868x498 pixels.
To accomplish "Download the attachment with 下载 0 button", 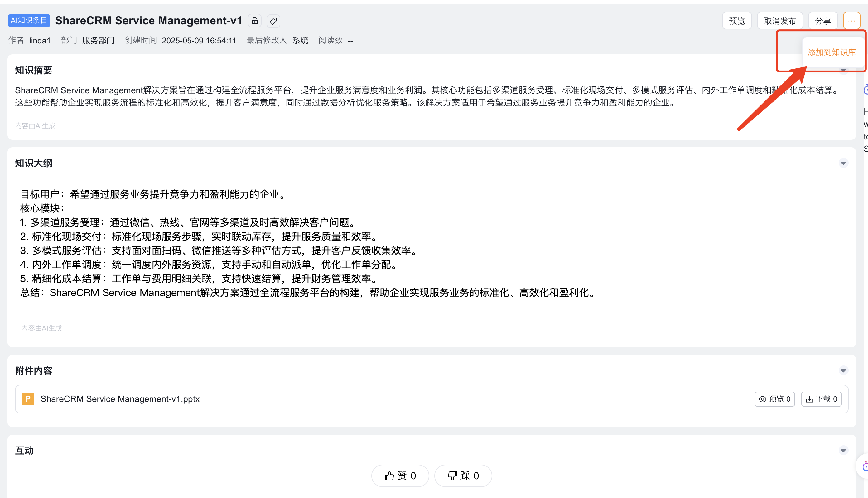I will pos(822,399).
